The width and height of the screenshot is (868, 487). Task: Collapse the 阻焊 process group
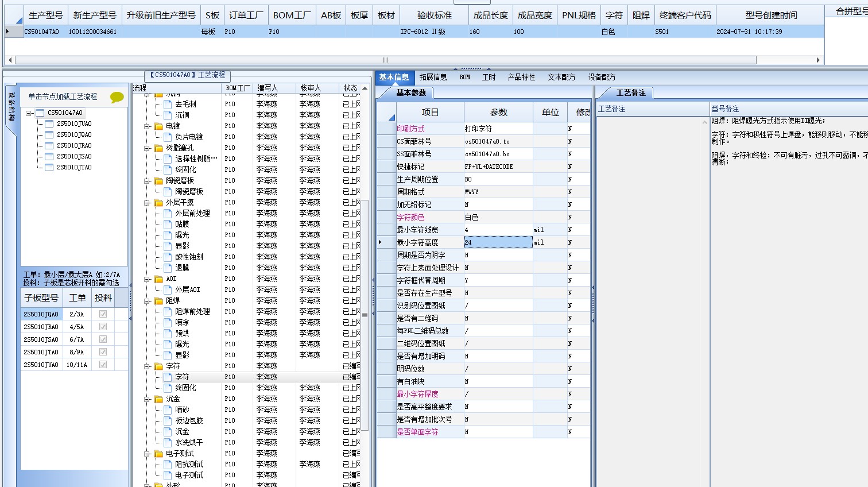coord(148,301)
